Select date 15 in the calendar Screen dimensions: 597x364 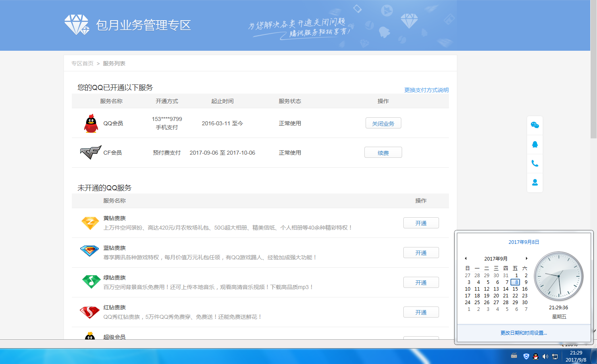(x=515, y=289)
